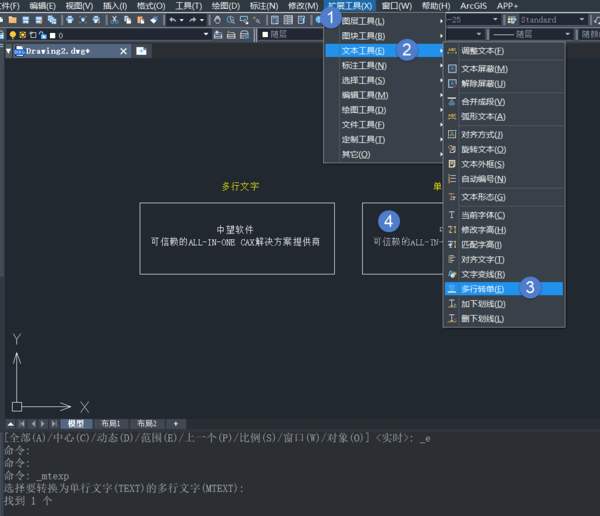
Task: Expand layout tabs with up triangle
Action: (11, 424)
